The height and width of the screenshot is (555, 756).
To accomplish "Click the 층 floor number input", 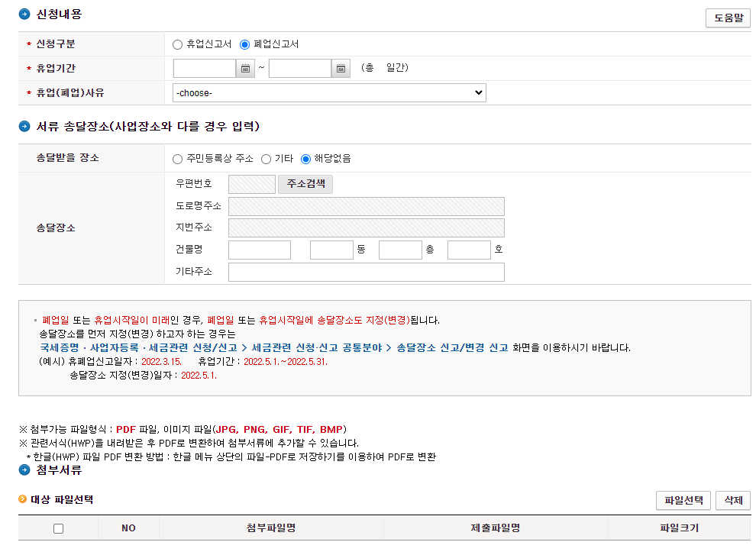I will (400, 249).
